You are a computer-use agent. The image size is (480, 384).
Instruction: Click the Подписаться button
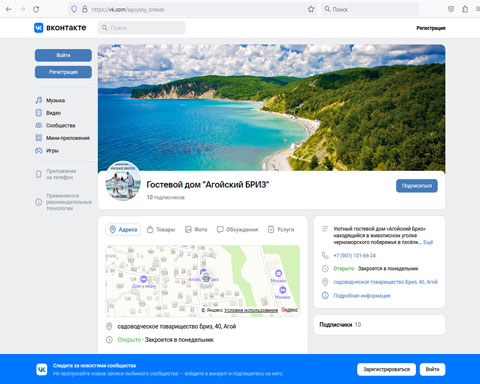click(x=417, y=186)
